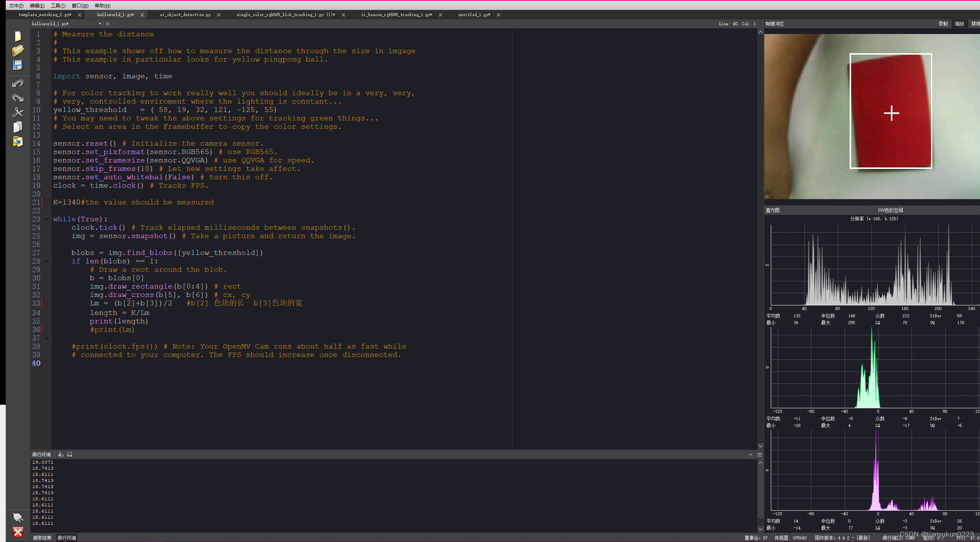Screen dimensions: 980x542
Task: Click the Open File folder icon
Action: 18,50
